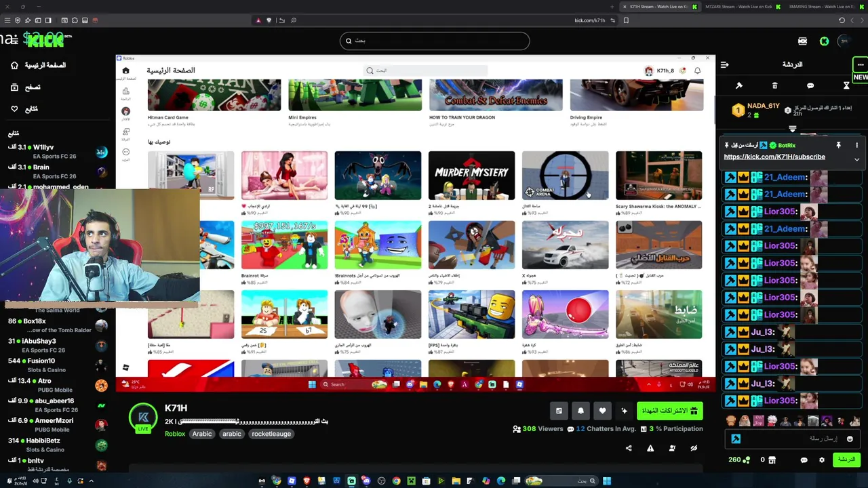The height and width of the screenshot is (488, 868).
Task: Open the kick.com/K71H/subscribe link
Action: coord(774,157)
